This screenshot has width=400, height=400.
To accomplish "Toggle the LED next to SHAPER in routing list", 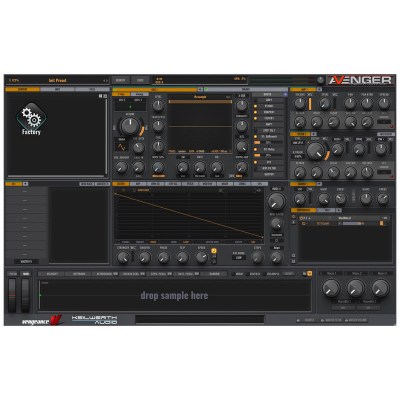I will click(x=256, y=112).
